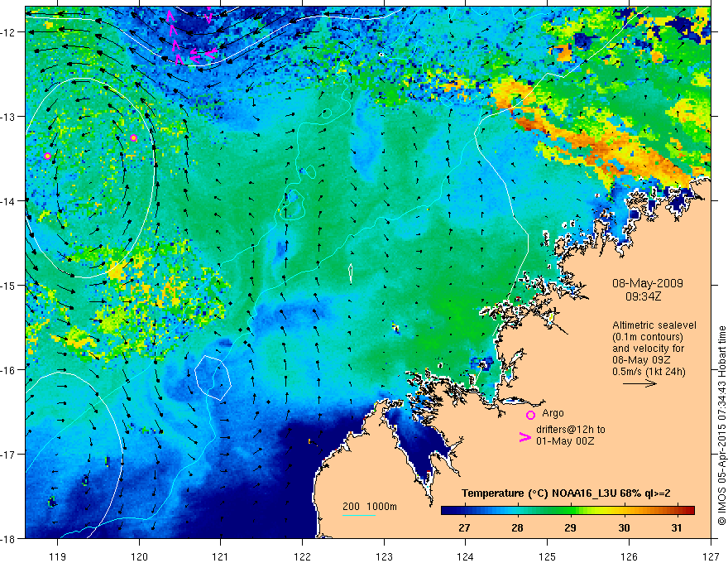Screen dimensions: 728x563
Task: Click the '08-May 09Z' legend text
Action: (x=641, y=360)
